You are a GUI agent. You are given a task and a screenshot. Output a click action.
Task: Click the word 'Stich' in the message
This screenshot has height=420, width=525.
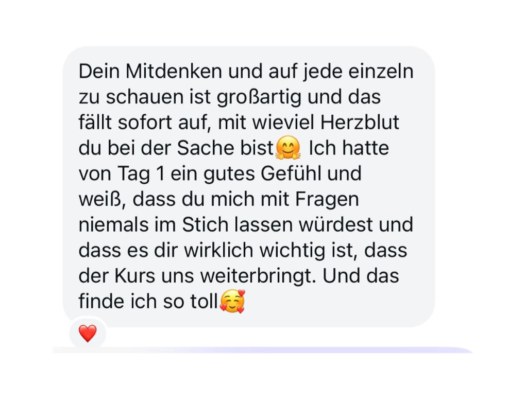pyautogui.click(x=205, y=224)
